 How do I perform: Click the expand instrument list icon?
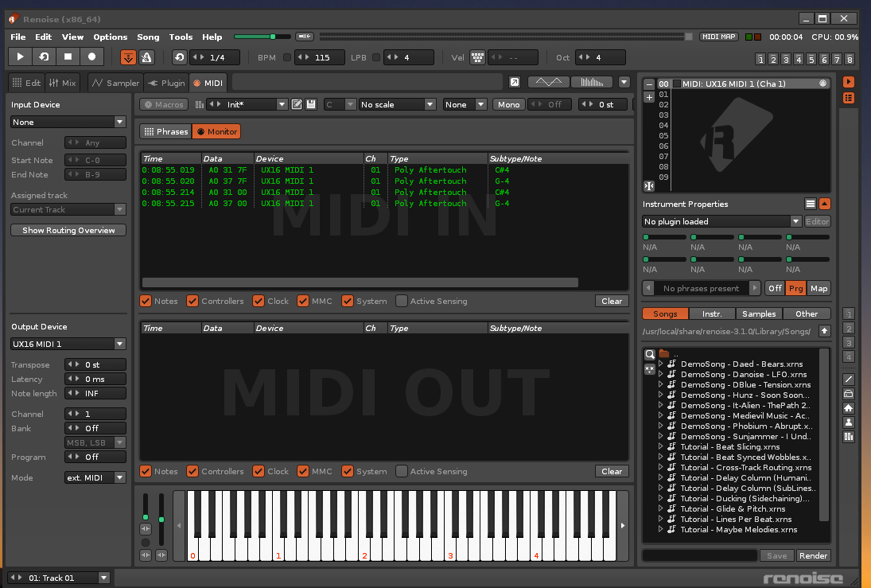(x=649, y=186)
